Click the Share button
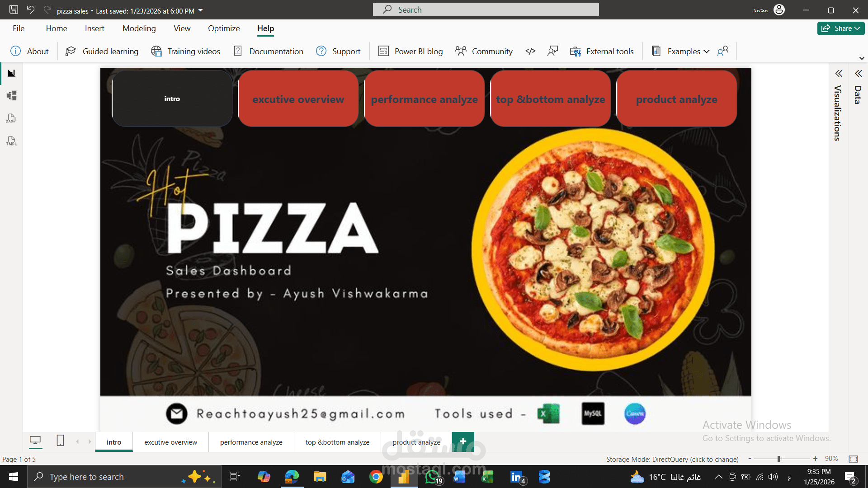Image resolution: width=868 pixels, height=488 pixels. pyautogui.click(x=840, y=28)
